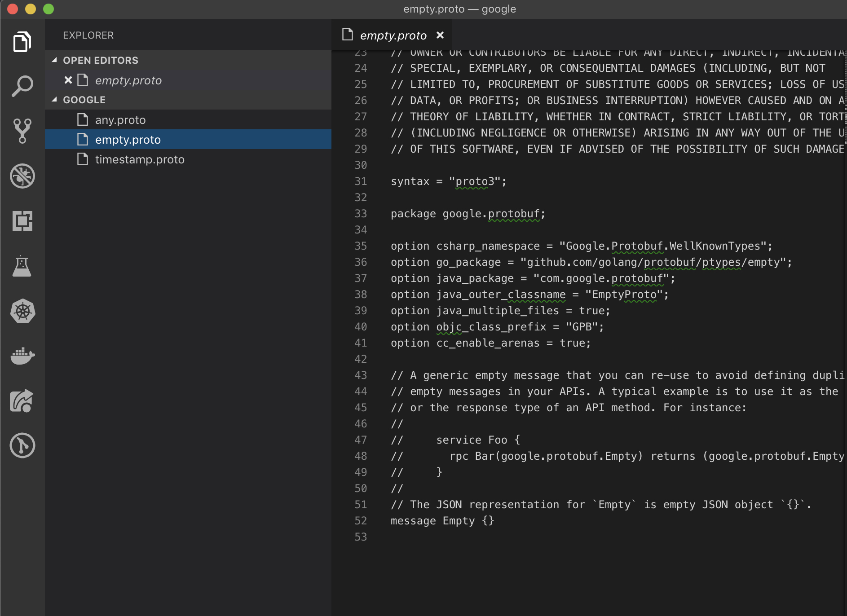The height and width of the screenshot is (616, 847).
Task: Open the Kubernetes helm wheel icon
Action: pyautogui.click(x=22, y=311)
